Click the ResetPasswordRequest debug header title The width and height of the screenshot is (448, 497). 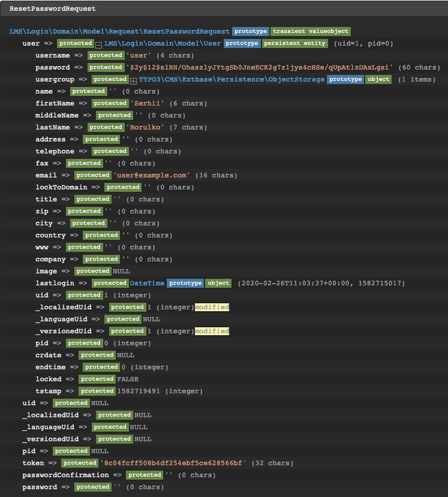(x=53, y=8)
